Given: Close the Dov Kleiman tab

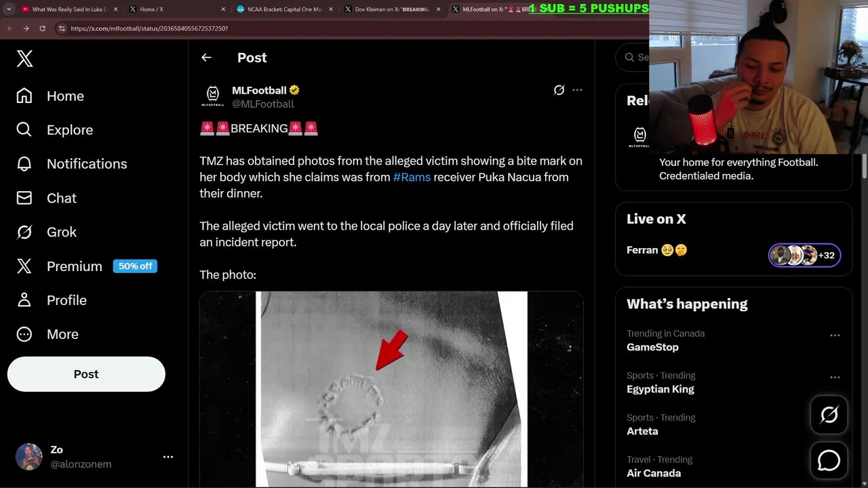Looking at the screenshot, I should tap(438, 9).
